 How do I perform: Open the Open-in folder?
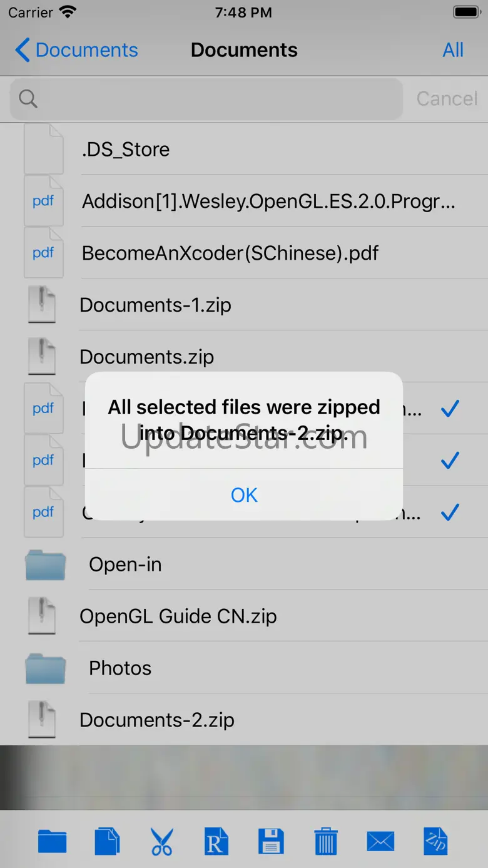[x=125, y=564]
